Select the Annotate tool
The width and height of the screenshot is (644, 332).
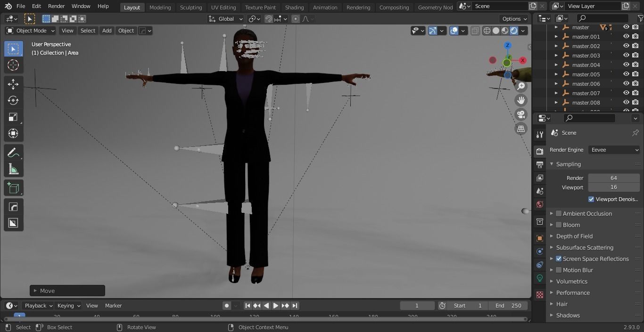tap(13, 153)
